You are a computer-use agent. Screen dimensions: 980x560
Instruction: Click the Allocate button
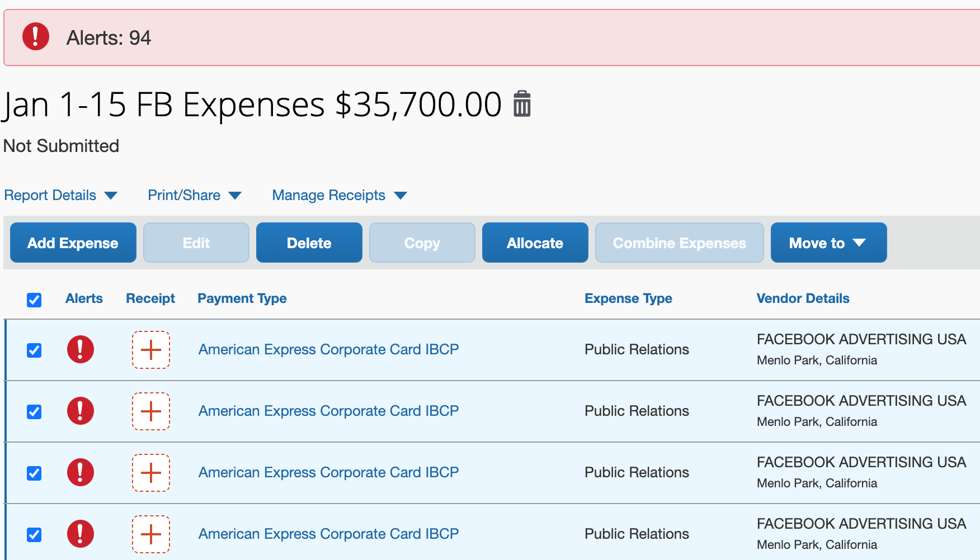(535, 243)
